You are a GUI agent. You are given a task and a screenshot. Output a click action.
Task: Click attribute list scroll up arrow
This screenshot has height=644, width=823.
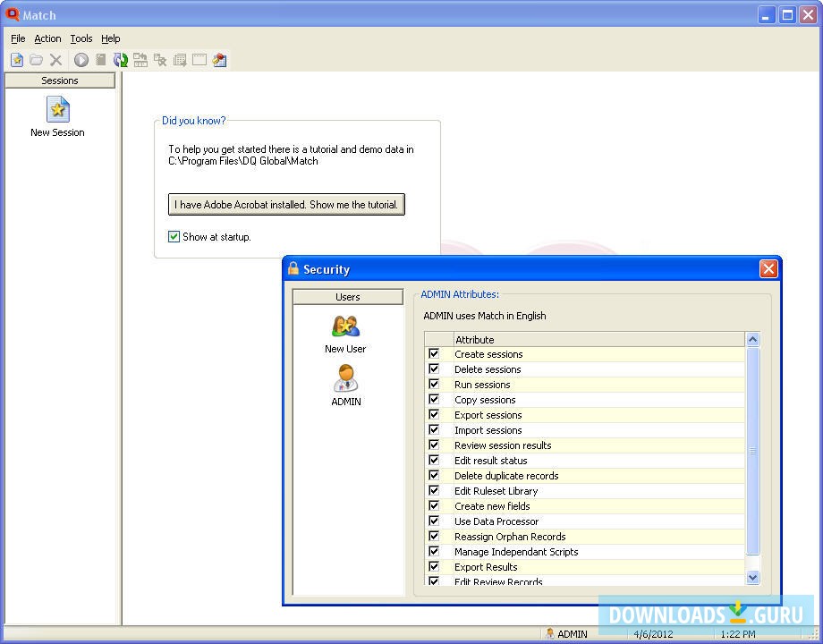[x=752, y=339]
